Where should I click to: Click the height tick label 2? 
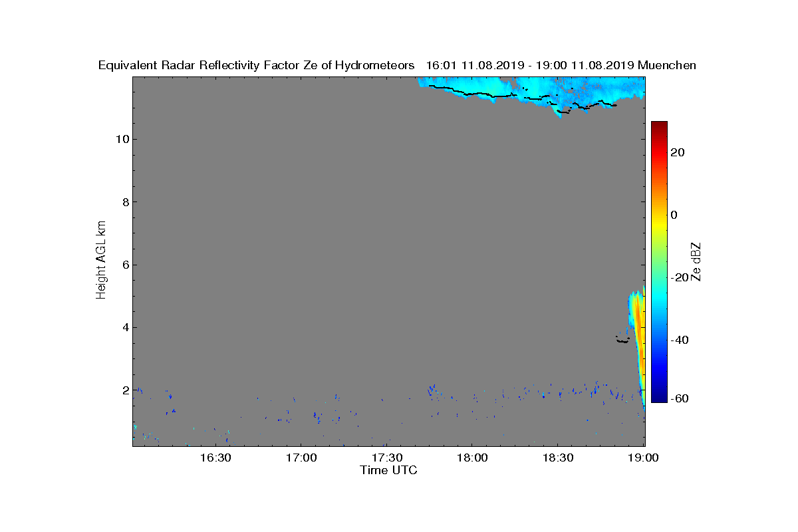(124, 390)
